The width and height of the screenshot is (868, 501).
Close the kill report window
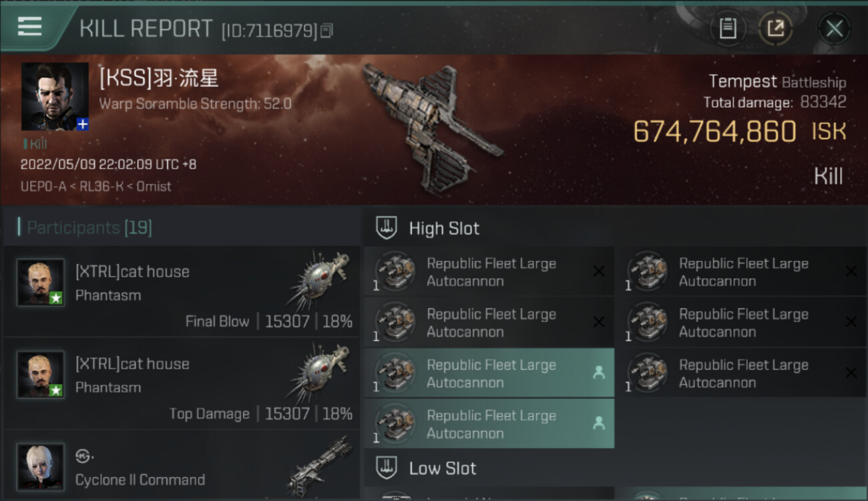click(x=834, y=29)
